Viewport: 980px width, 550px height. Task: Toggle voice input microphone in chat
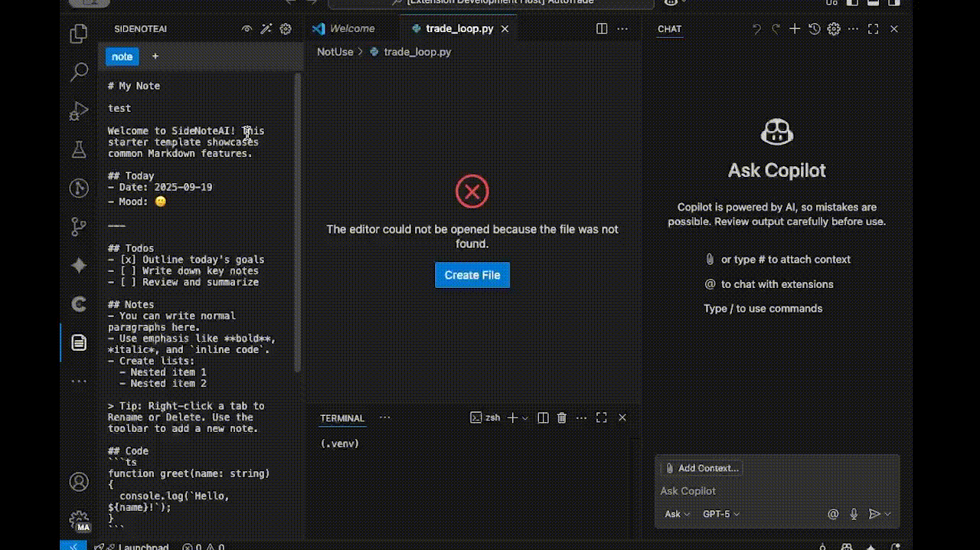click(x=854, y=514)
